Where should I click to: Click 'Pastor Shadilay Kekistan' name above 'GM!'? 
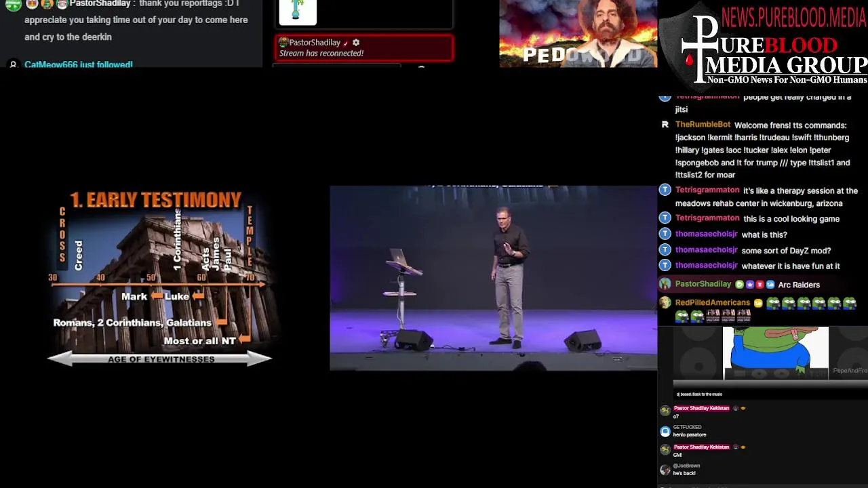pyautogui.click(x=701, y=447)
